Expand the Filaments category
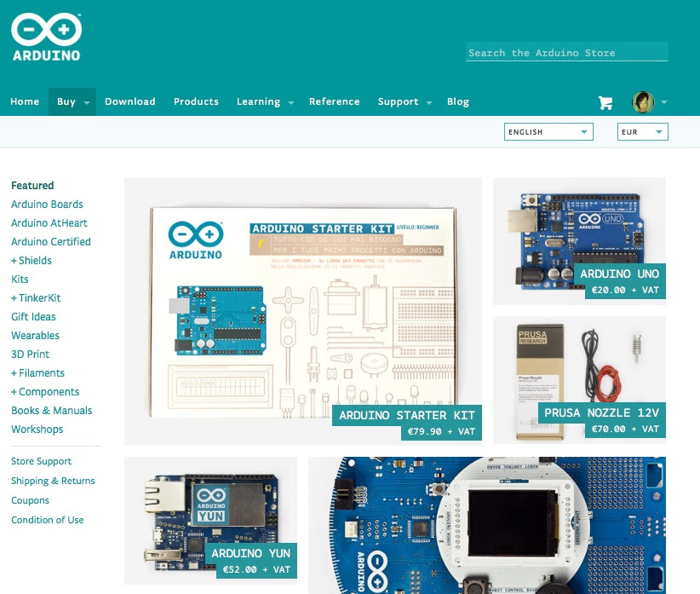This screenshot has height=594, width=700. click(39, 372)
